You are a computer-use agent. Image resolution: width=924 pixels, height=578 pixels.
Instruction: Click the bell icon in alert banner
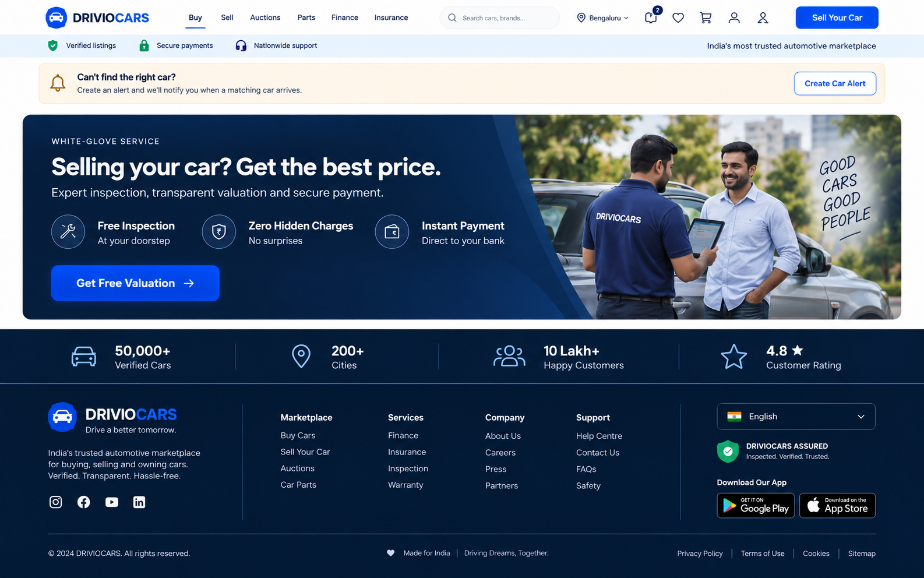58,83
